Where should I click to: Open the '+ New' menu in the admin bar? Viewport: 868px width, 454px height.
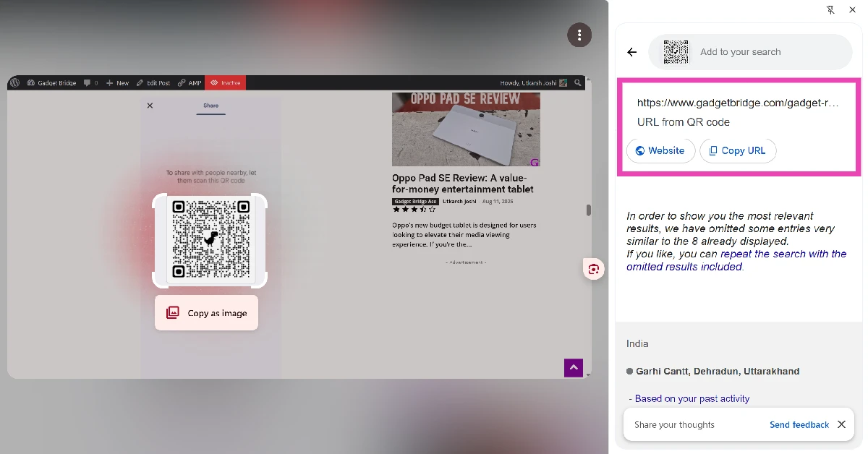click(x=117, y=82)
